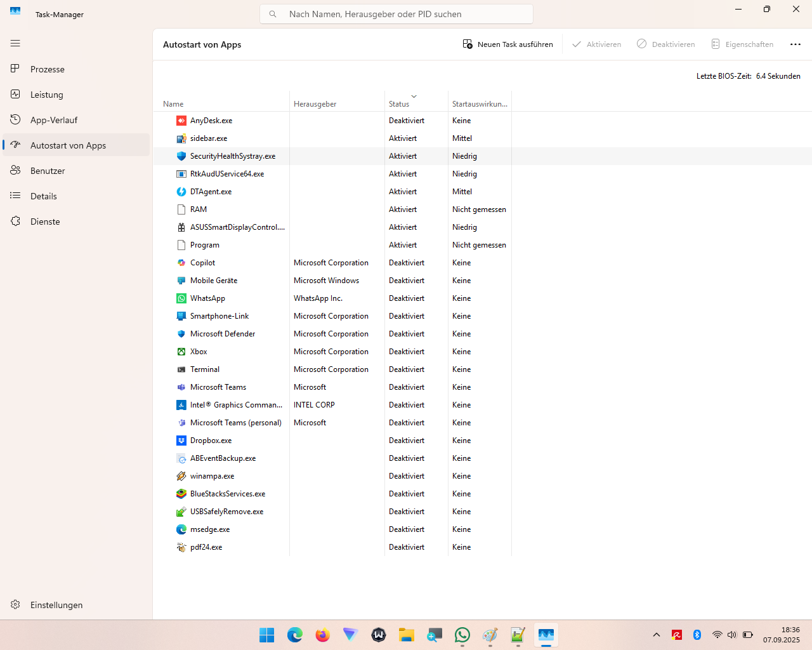812x650 pixels.
Task: Select the Dropbox.exe icon
Action: pos(181,441)
